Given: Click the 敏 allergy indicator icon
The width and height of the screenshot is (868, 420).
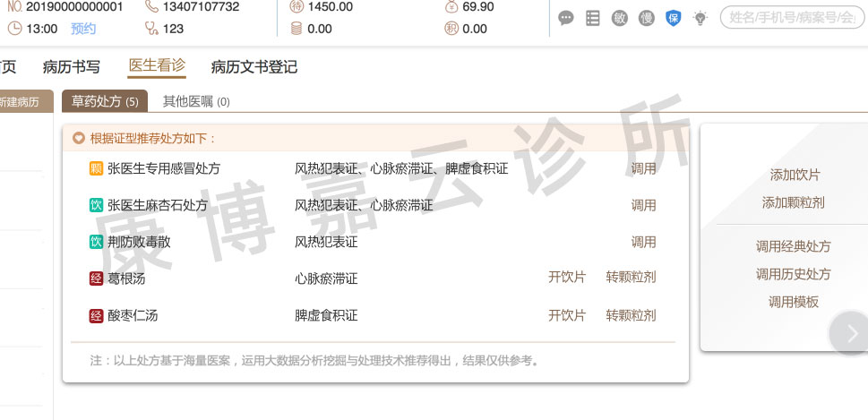Looking at the screenshot, I should (620, 18).
